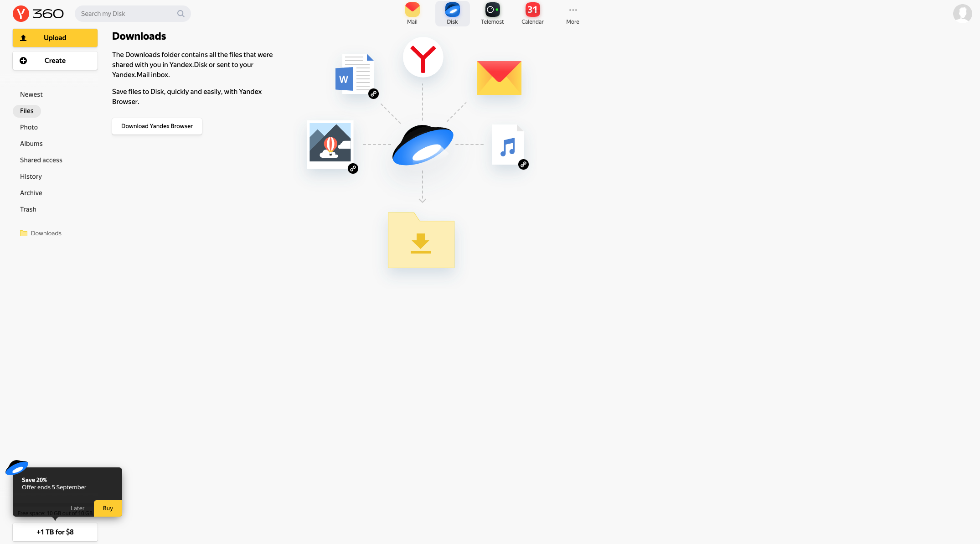Go to Newest section
The width and height of the screenshot is (980, 544).
click(31, 94)
